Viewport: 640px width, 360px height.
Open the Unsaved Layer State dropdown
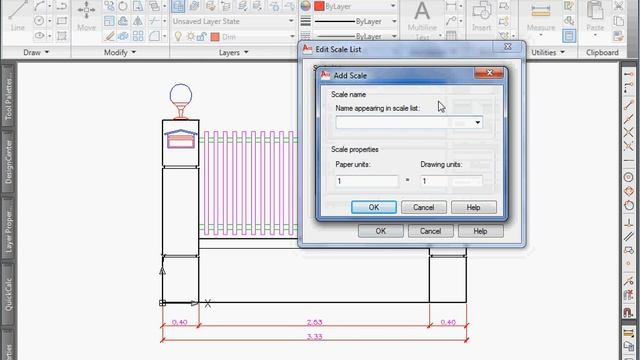pyautogui.click(x=291, y=21)
